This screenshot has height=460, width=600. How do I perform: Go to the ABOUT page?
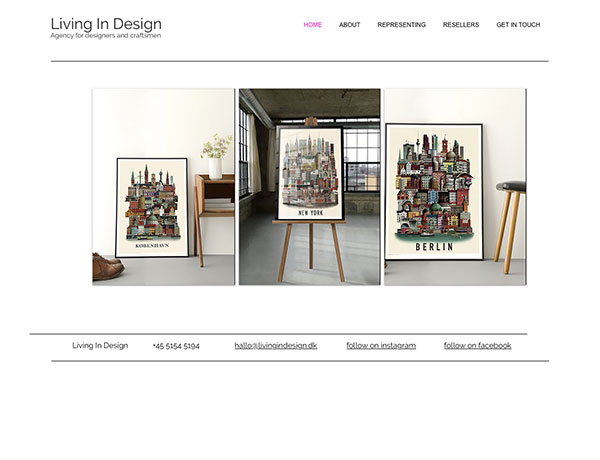click(349, 24)
